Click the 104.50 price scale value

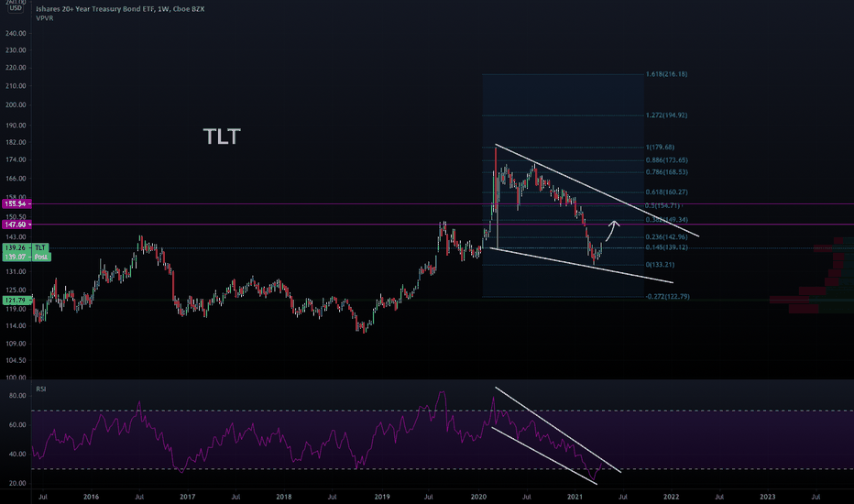(x=16, y=360)
